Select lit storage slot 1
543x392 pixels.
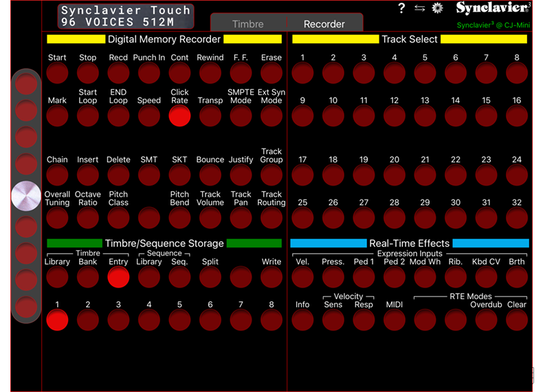click(x=57, y=320)
